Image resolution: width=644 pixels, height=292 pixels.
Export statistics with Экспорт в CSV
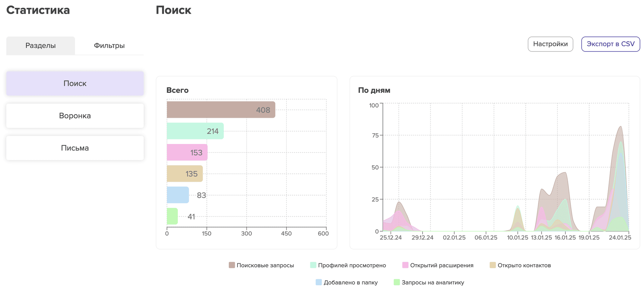pos(610,44)
